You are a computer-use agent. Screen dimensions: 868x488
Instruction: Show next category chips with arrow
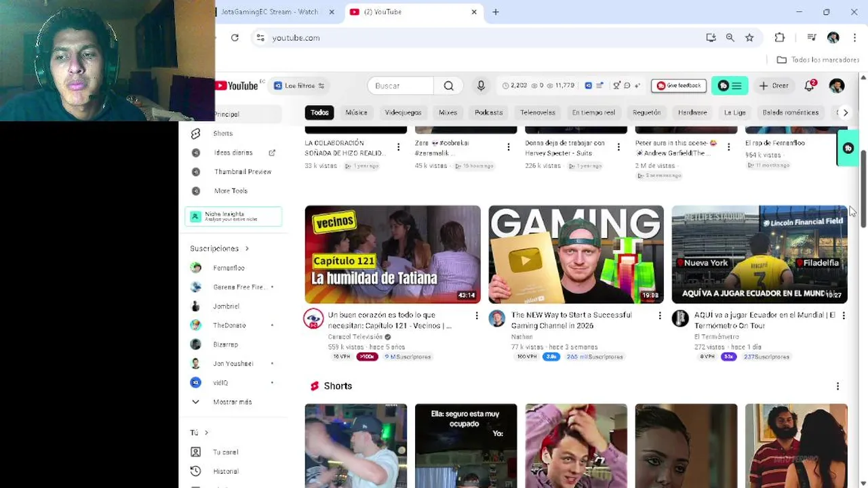tap(845, 113)
